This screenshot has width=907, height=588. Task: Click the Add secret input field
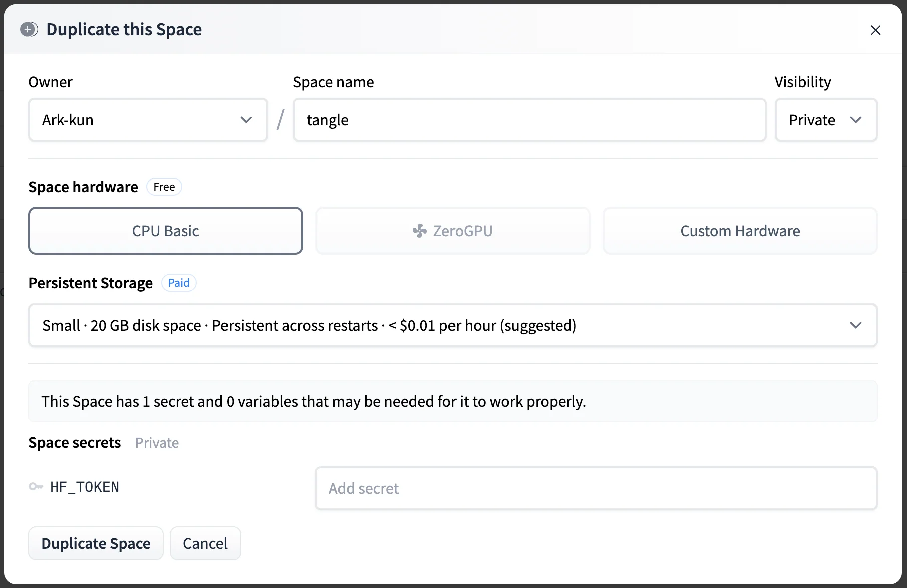coord(596,488)
